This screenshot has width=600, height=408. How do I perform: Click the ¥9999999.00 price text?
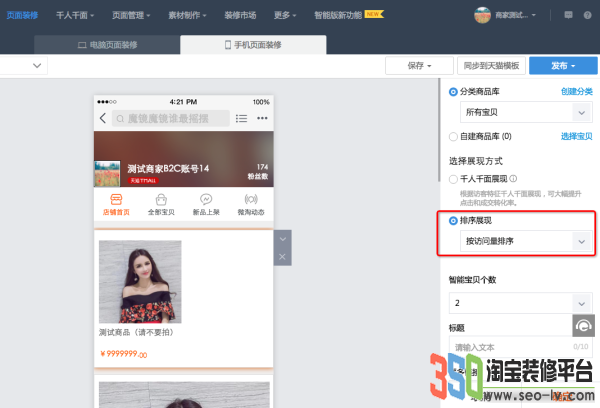[123, 354]
